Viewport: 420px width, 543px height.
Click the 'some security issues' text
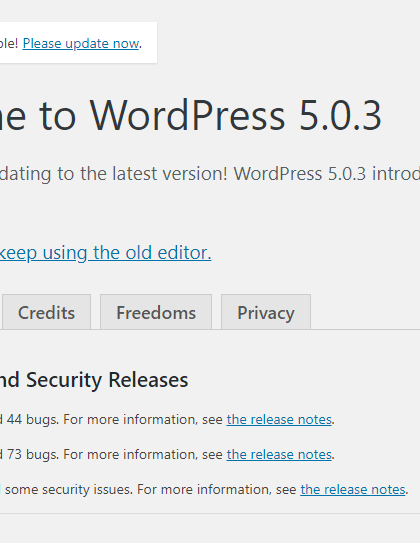[x=69, y=490]
